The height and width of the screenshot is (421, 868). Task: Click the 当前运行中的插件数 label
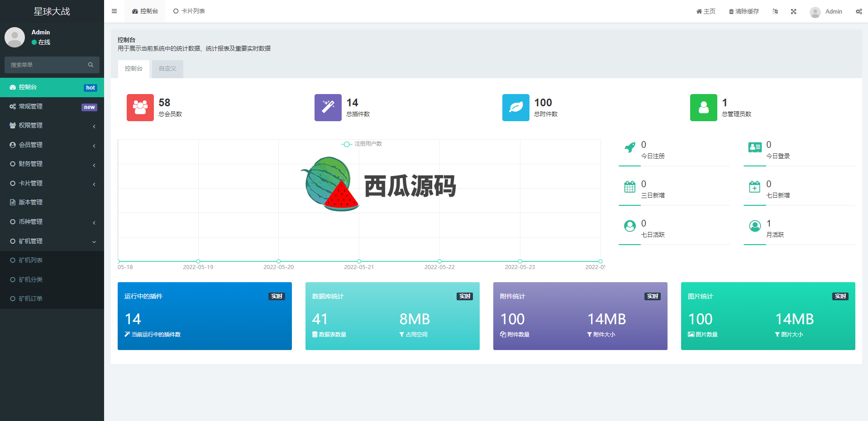(153, 335)
